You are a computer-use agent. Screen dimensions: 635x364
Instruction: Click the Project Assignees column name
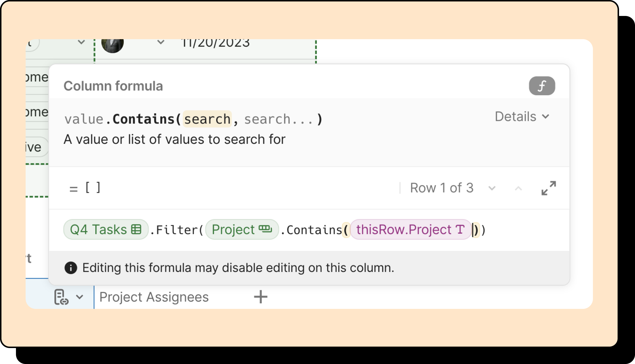click(x=154, y=297)
